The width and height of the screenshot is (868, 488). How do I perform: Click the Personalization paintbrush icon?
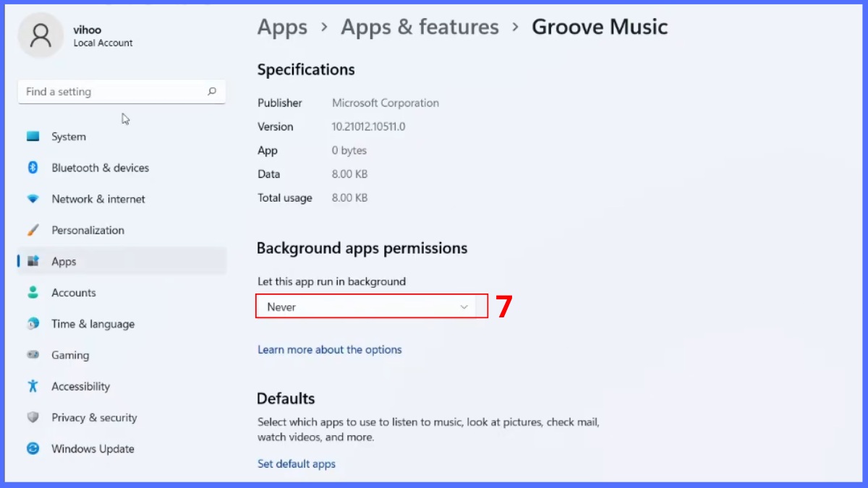pos(33,230)
